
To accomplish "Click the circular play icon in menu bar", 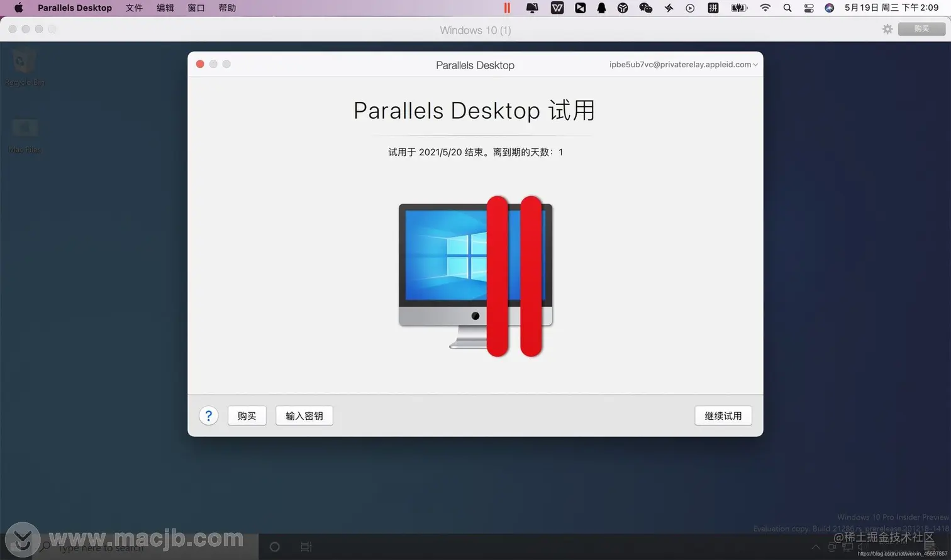I will pos(690,8).
